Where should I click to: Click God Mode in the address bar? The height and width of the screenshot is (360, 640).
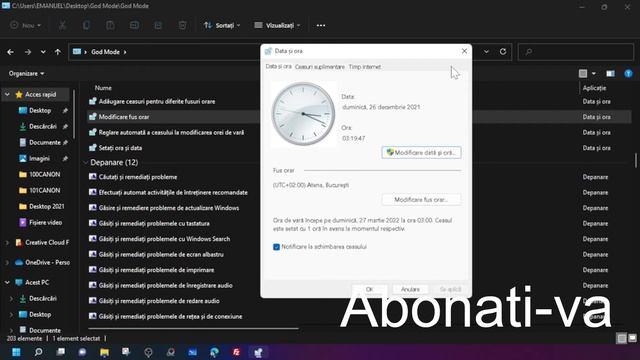pos(105,52)
